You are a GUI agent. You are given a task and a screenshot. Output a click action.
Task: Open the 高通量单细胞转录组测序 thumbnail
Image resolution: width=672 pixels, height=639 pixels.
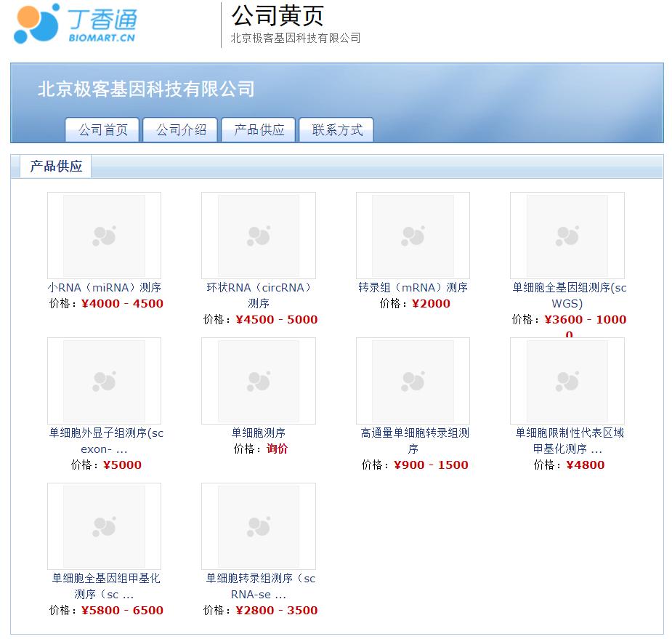click(413, 381)
